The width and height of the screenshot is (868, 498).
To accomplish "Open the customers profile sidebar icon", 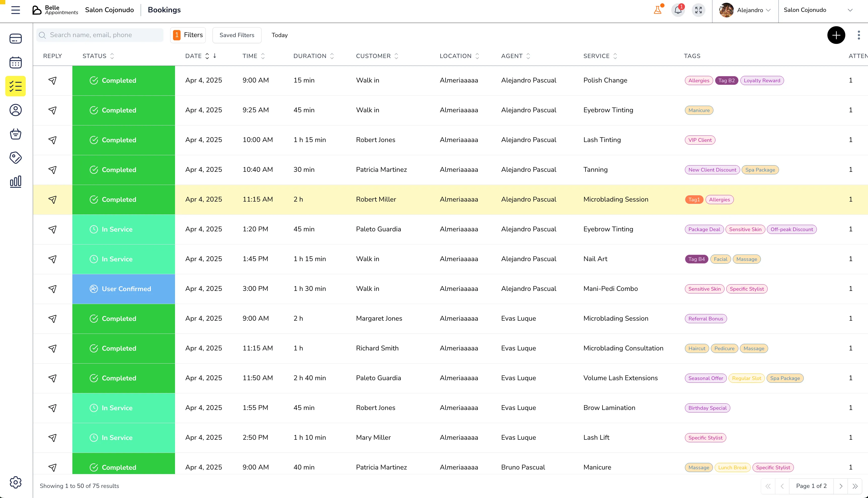I will pos(15,110).
